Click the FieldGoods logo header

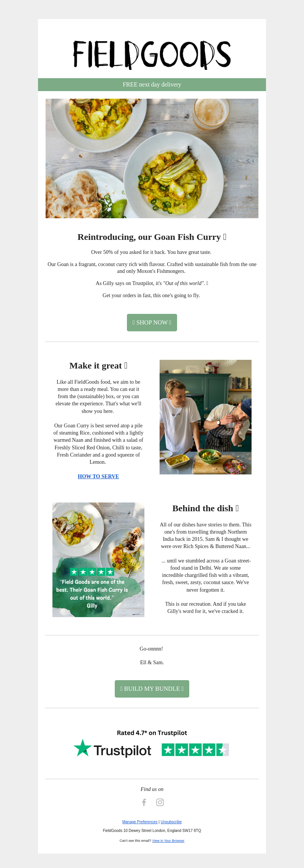(x=152, y=55)
